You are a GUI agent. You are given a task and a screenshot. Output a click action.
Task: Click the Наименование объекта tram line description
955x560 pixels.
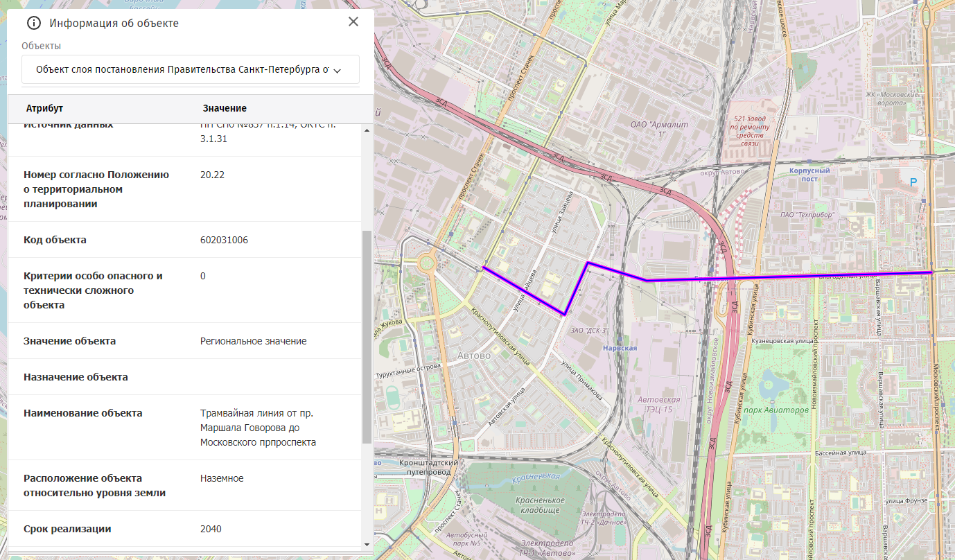pyautogui.click(x=257, y=428)
